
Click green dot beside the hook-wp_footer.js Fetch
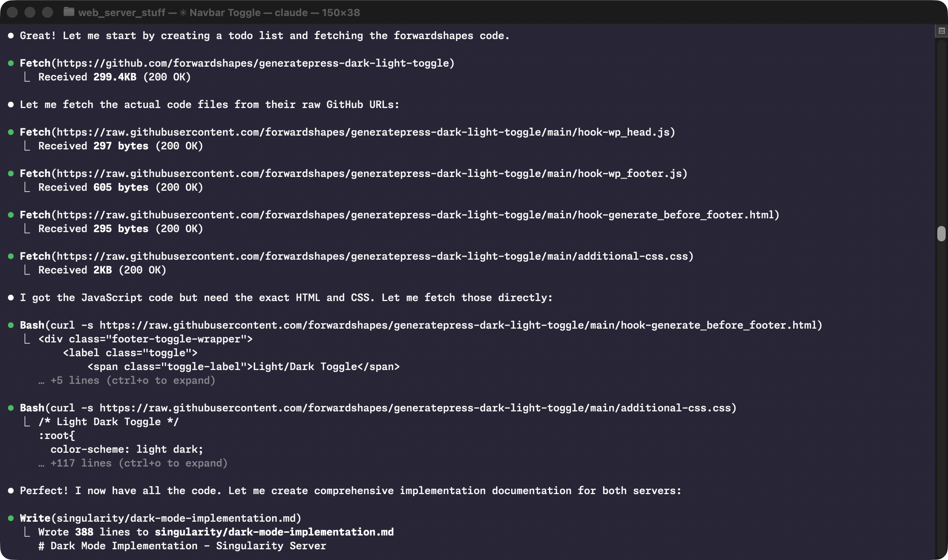pos(11,173)
